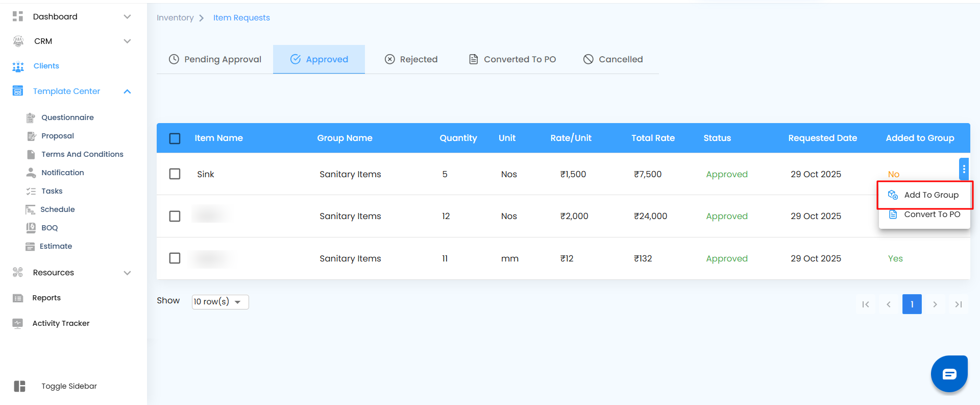Open the Activity Tracker link
This screenshot has height=405, width=980.
click(x=61, y=323)
